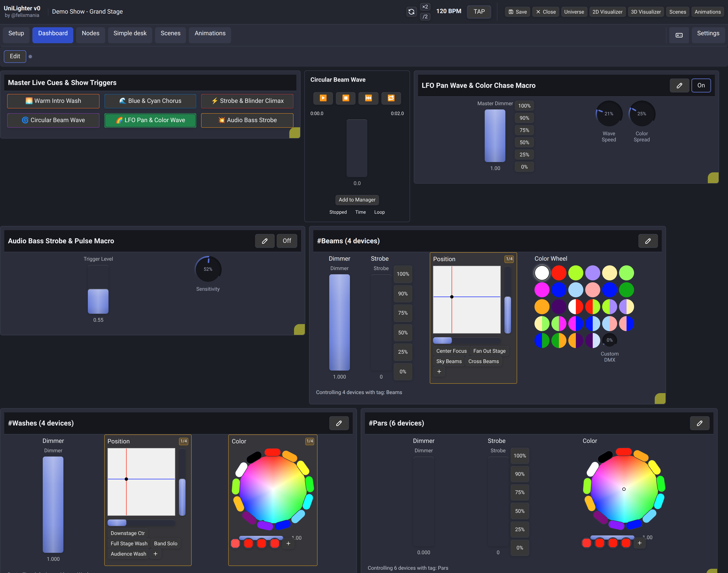The width and height of the screenshot is (728, 573).
Task: Edit the #Washes group with pencil icon
Action: tap(339, 423)
